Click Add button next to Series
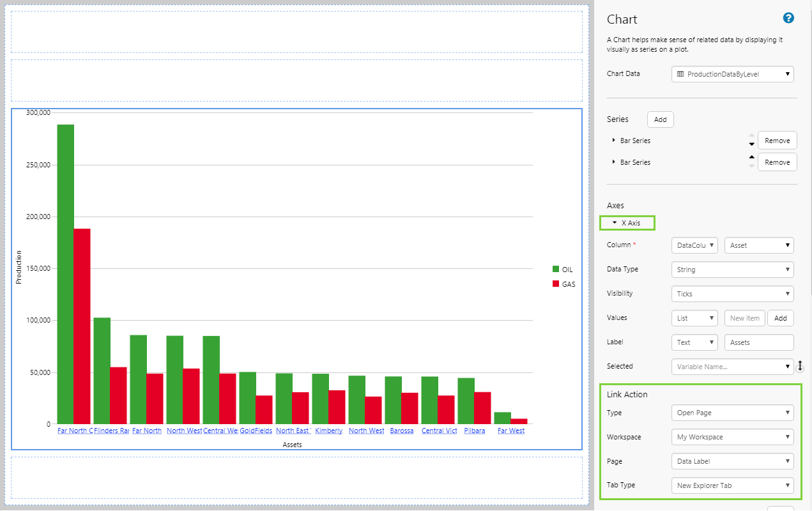The height and width of the screenshot is (511, 812). pyautogui.click(x=660, y=119)
